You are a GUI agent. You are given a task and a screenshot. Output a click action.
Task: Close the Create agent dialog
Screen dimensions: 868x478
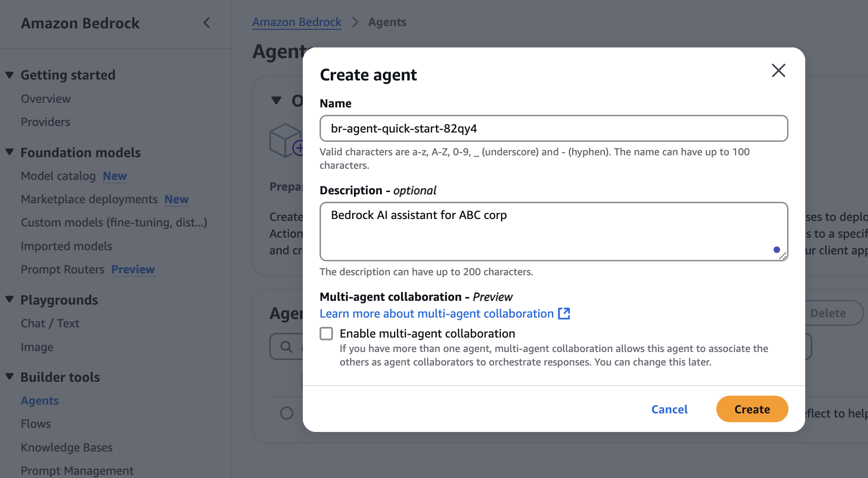pyautogui.click(x=778, y=71)
